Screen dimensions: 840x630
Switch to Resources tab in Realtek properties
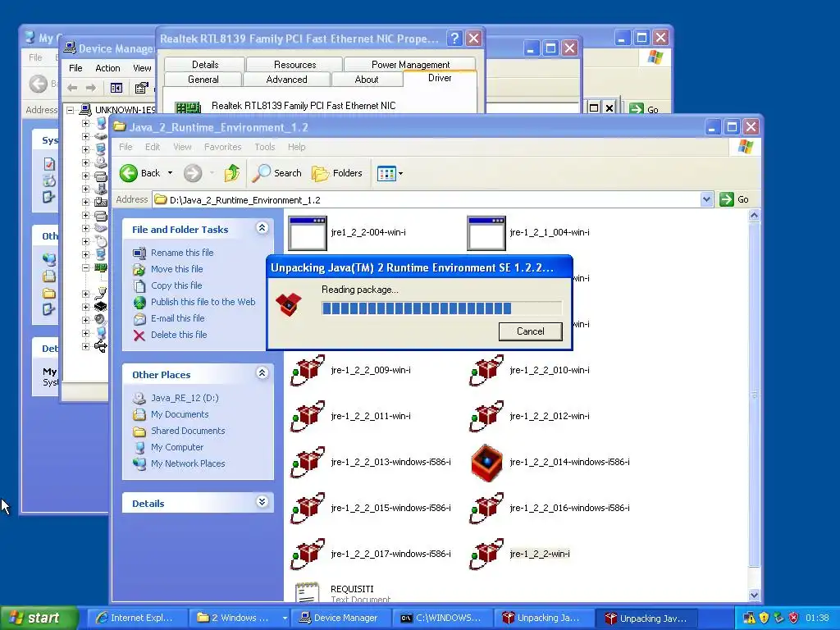pyautogui.click(x=294, y=65)
